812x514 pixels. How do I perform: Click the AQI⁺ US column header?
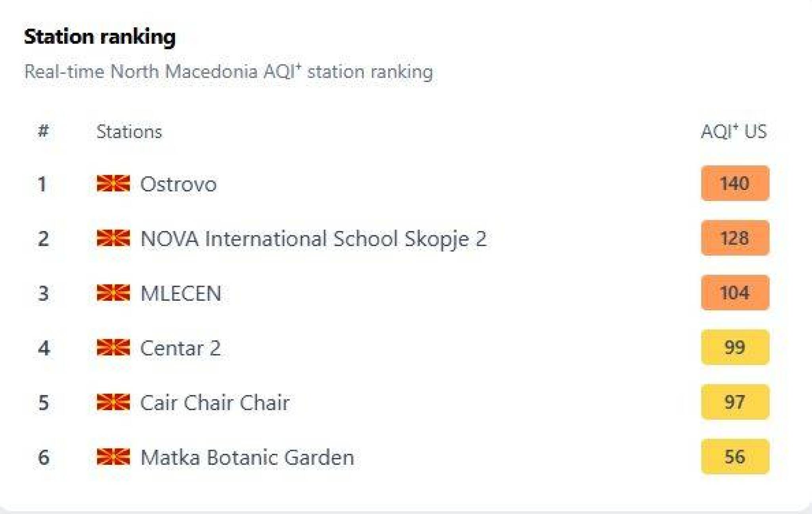click(x=733, y=132)
